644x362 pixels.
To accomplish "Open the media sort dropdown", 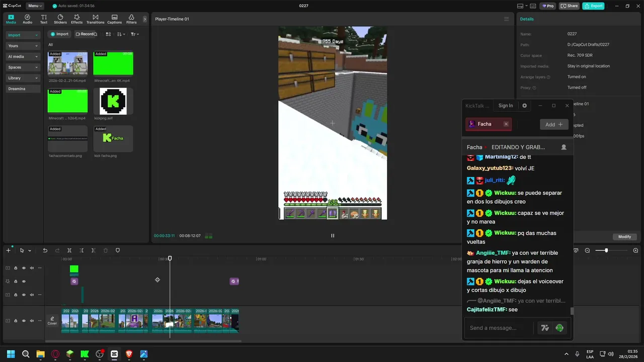I will pos(121,34).
